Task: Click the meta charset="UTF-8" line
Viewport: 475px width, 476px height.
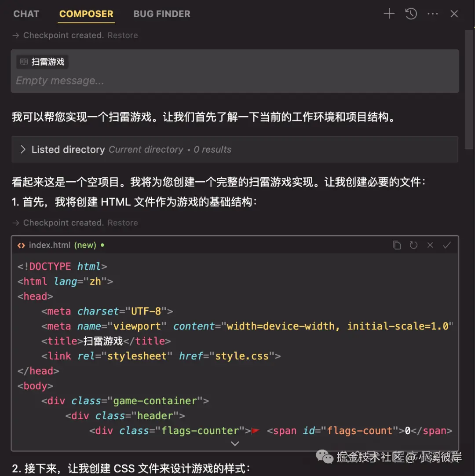Action: tap(107, 311)
